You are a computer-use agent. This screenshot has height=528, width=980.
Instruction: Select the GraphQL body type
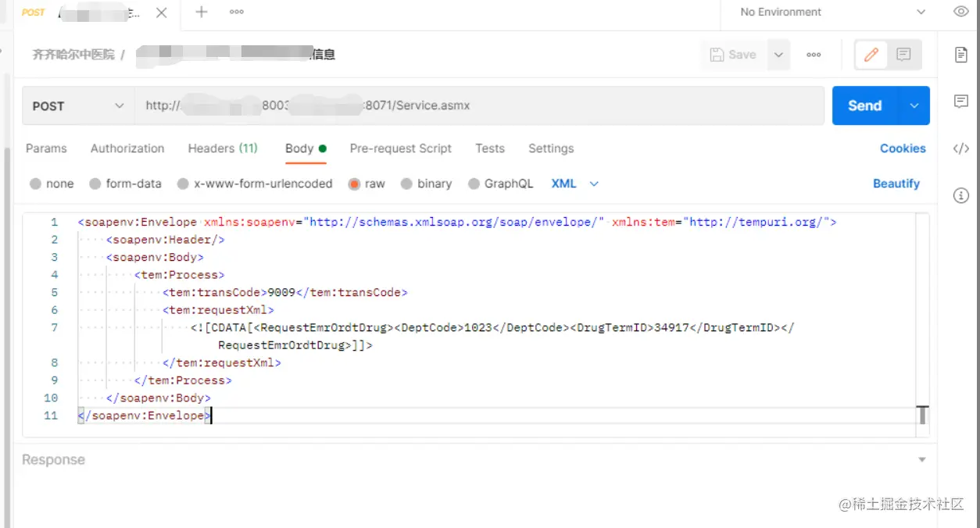(x=500, y=184)
